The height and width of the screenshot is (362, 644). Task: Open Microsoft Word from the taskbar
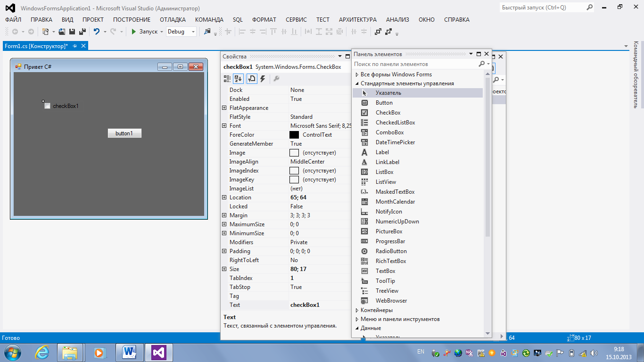129,352
